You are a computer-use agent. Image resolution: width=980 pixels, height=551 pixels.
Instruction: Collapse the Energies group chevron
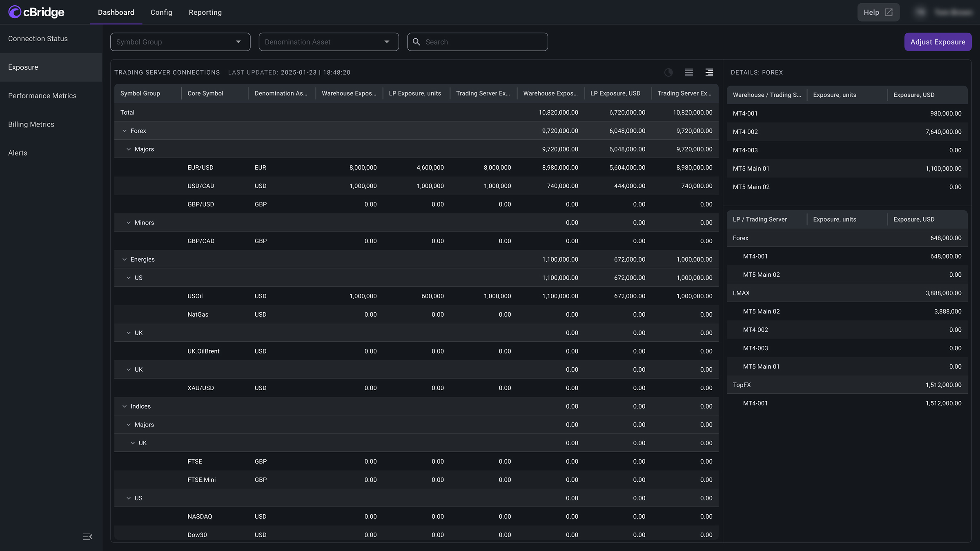click(x=125, y=260)
